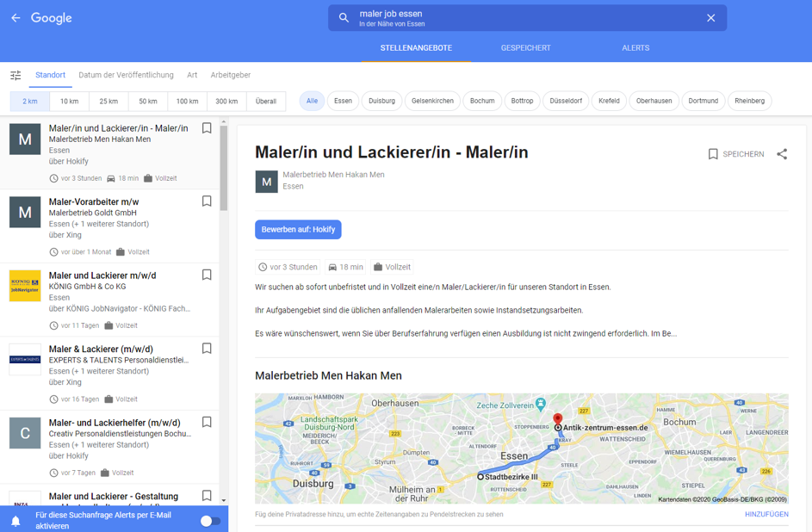This screenshot has width=812, height=532.
Task: Click the job list scroll up arrow
Action: (x=224, y=122)
